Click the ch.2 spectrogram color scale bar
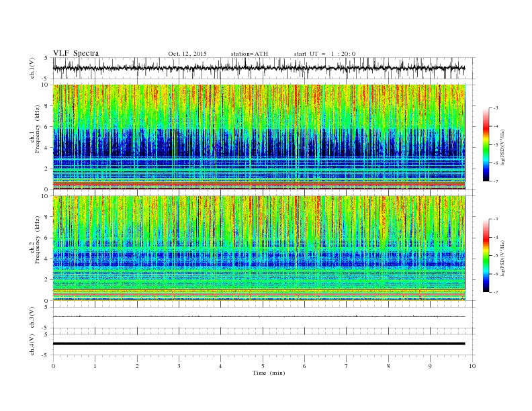 (x=486, y=256)
